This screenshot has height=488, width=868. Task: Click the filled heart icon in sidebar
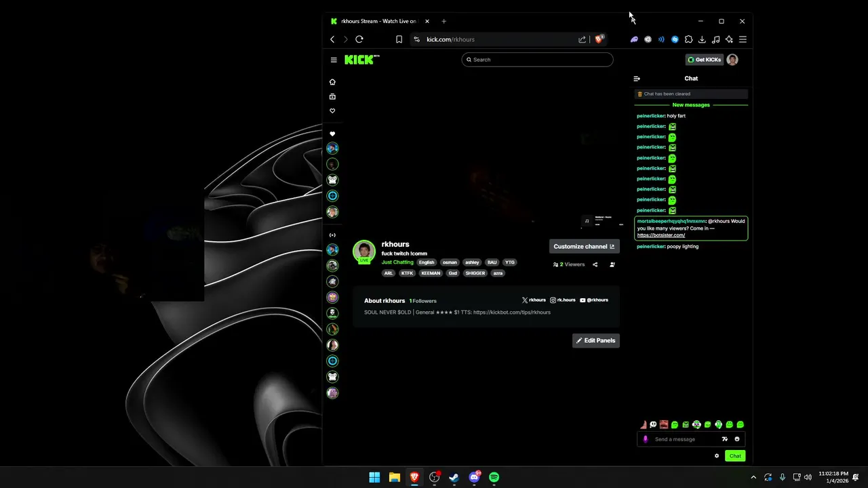(x=332, y=134)
